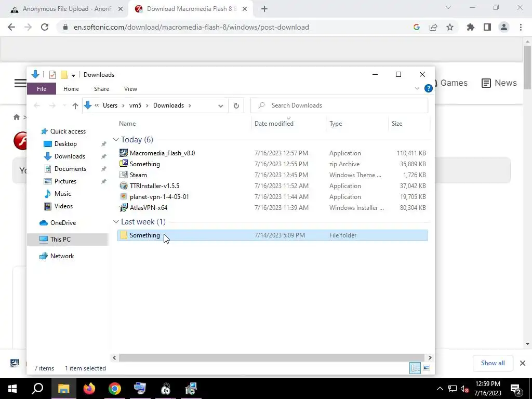Open Chrome from the taskbar

(115, 389)
